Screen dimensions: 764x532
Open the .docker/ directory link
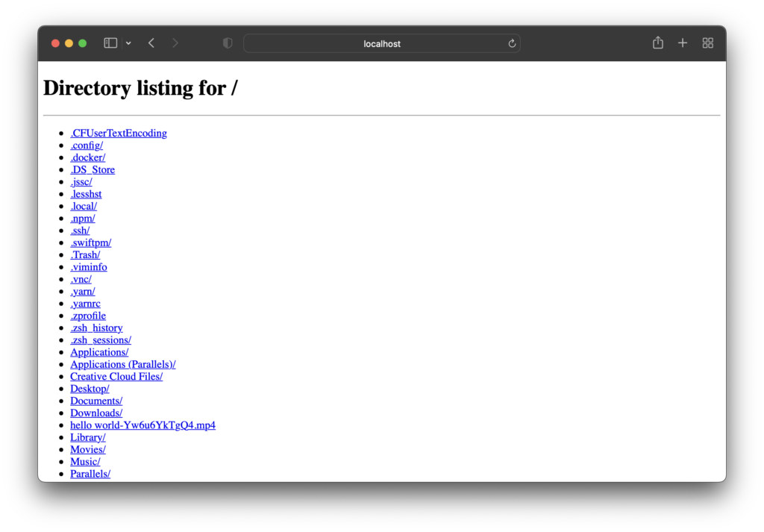click(88, 157)
